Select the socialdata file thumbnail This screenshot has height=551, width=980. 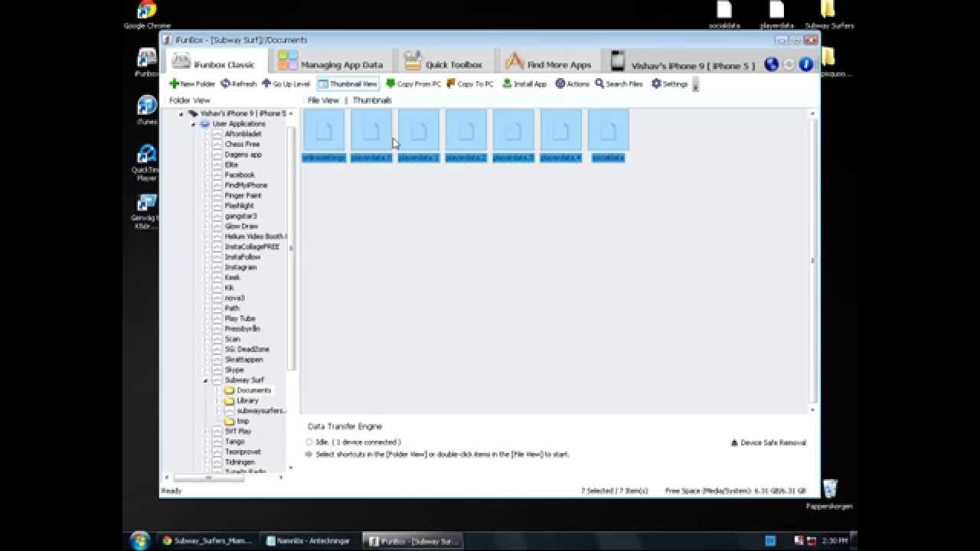pyautogui.click(x=609, y=136)
